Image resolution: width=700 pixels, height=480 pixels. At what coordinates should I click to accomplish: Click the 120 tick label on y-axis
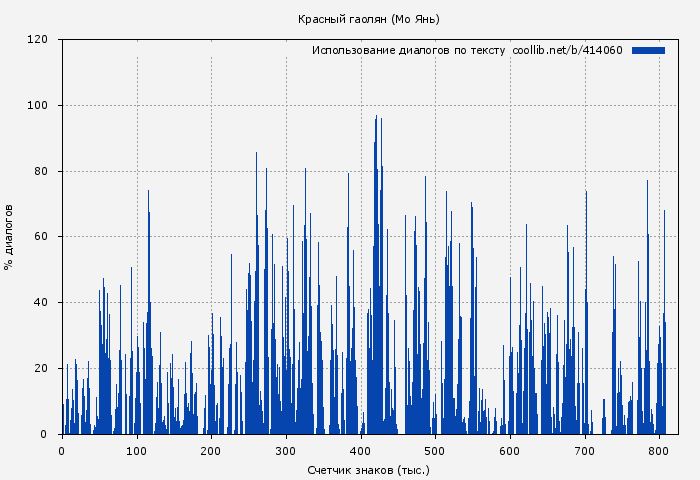(x=38, y=40)
